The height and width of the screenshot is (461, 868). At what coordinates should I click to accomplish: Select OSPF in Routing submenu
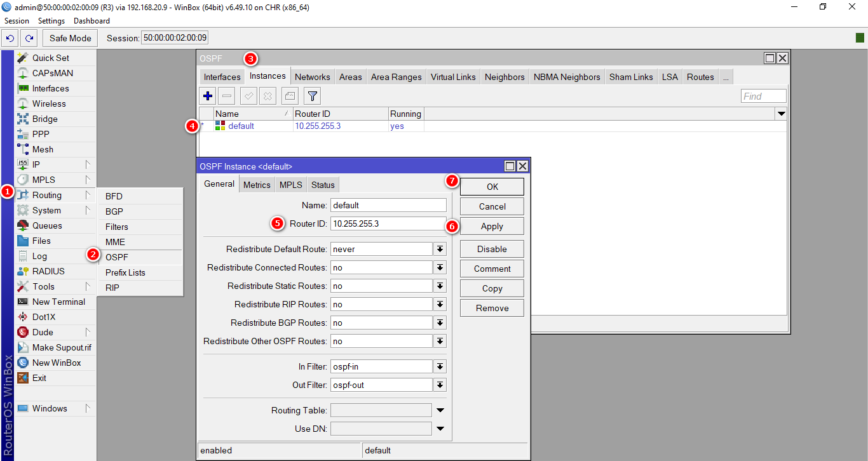[117, 257]
